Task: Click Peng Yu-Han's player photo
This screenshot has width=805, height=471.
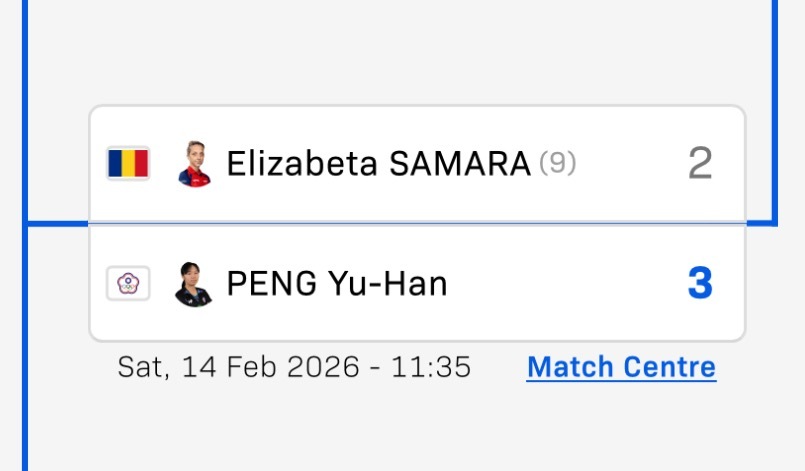Action: click(192, 285)
